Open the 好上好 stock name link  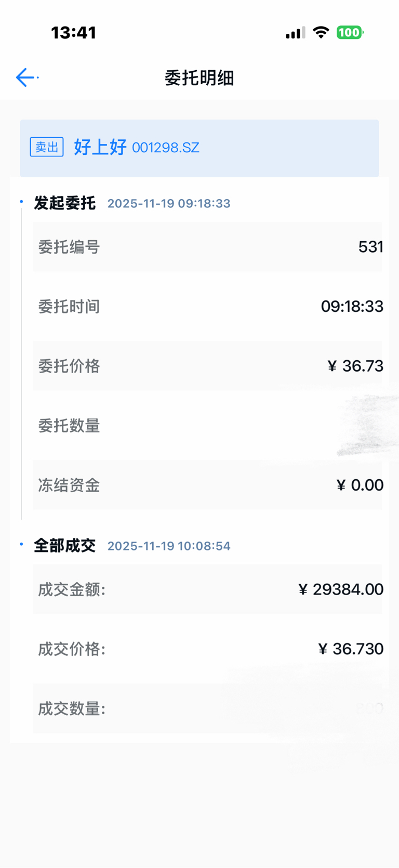(x=100, y=147)
